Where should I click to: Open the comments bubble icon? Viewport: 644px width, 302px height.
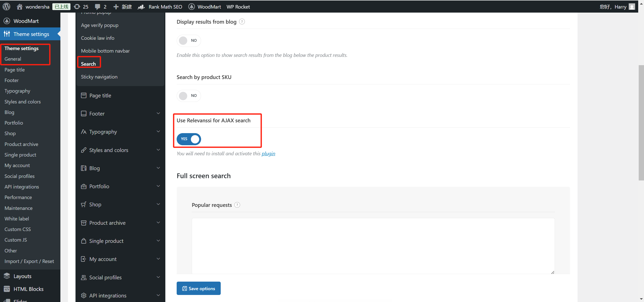coord(97,7)
